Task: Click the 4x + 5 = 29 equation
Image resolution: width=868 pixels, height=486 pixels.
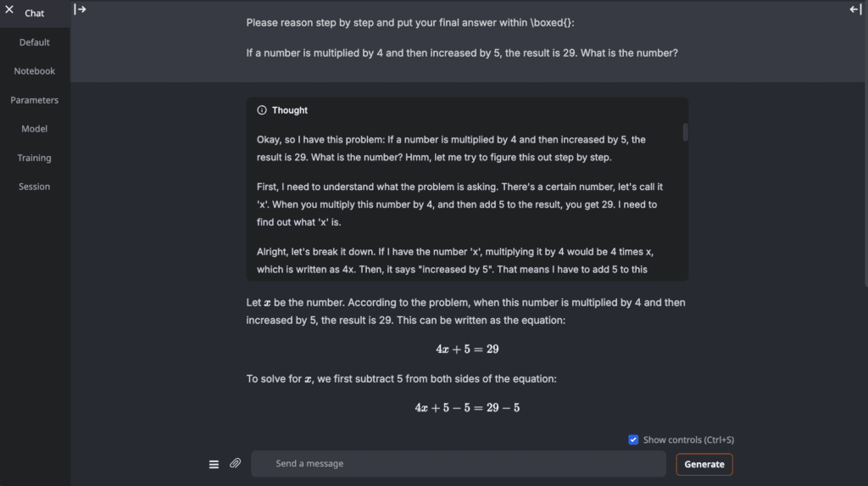Action: (467, 349)
